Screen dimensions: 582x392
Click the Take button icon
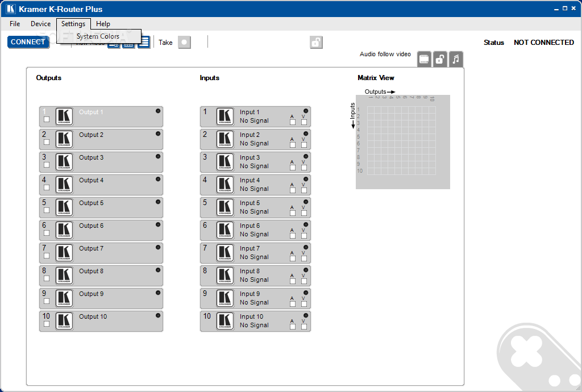tap(184, 42)
